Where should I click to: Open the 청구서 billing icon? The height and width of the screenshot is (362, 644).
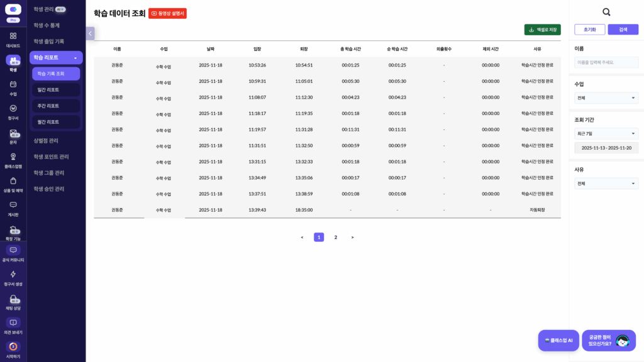13,109
